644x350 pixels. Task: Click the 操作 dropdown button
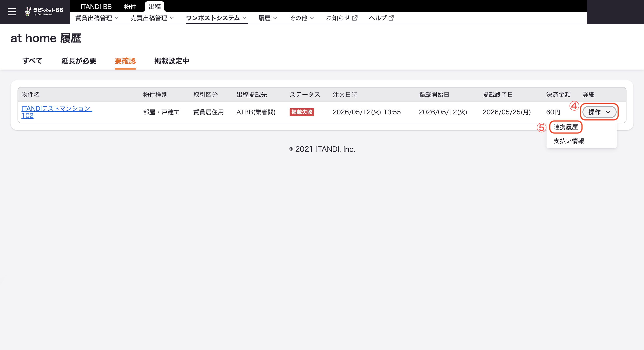[x=599, y=112]
